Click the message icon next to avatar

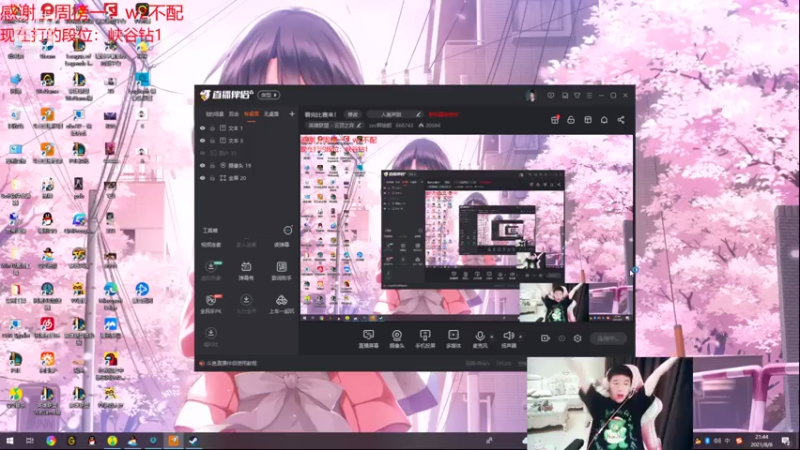click(551, 95)
